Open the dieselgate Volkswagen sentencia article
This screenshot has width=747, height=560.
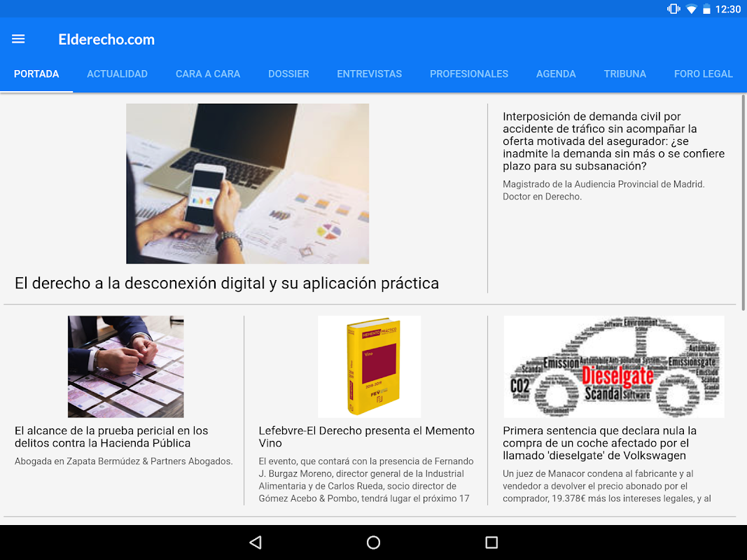[599, 443]
